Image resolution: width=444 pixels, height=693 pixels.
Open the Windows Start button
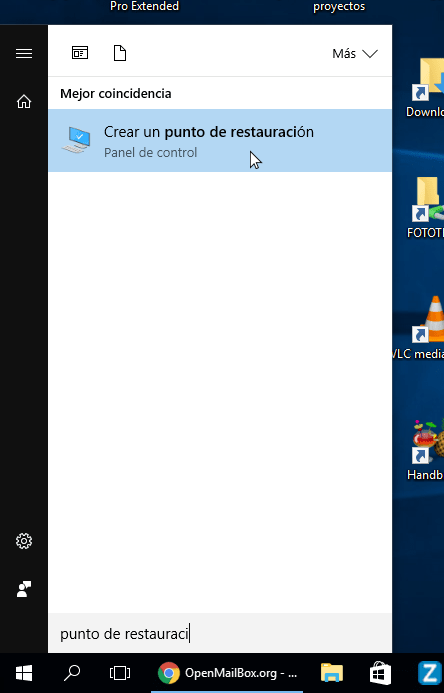coord(24,674)
